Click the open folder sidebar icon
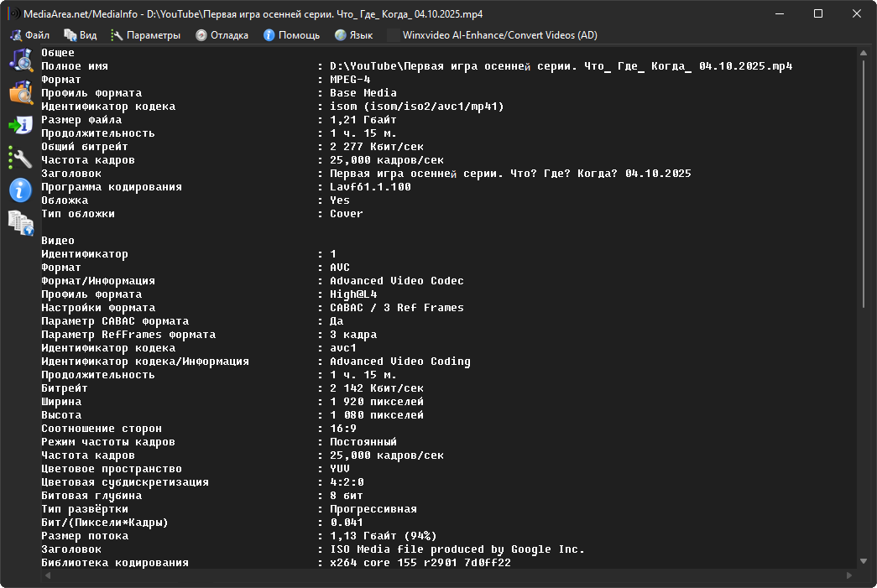 point(20,92)
